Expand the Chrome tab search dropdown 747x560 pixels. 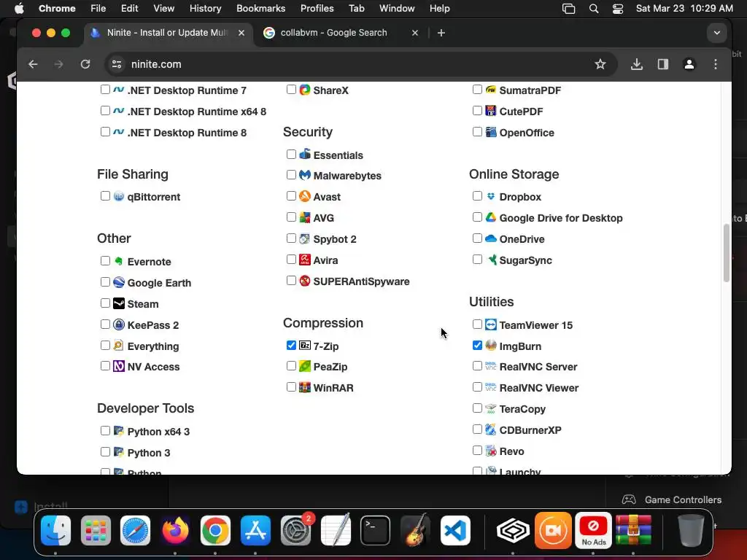[716, 33]
